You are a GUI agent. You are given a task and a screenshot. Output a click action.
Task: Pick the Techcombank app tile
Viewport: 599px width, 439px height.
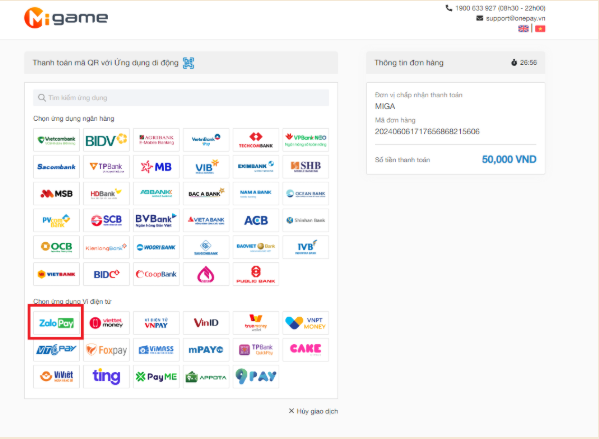pyautogui.click(x=256, y=140)
